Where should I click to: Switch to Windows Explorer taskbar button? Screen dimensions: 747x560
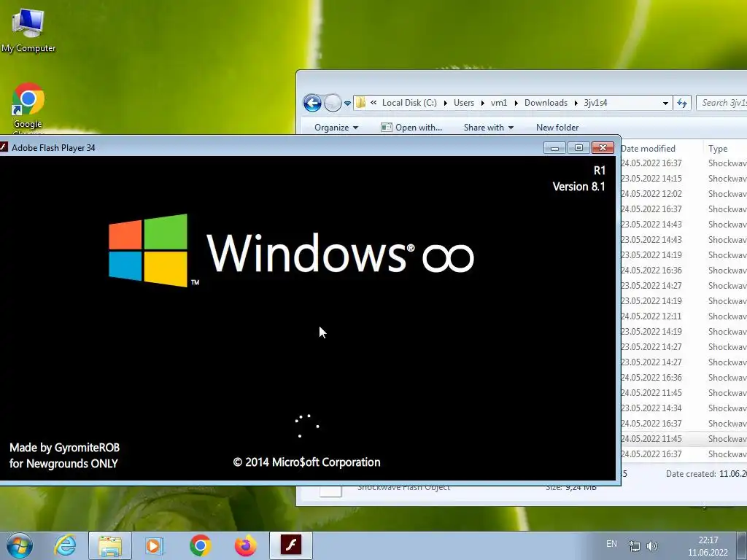(110, 545)
